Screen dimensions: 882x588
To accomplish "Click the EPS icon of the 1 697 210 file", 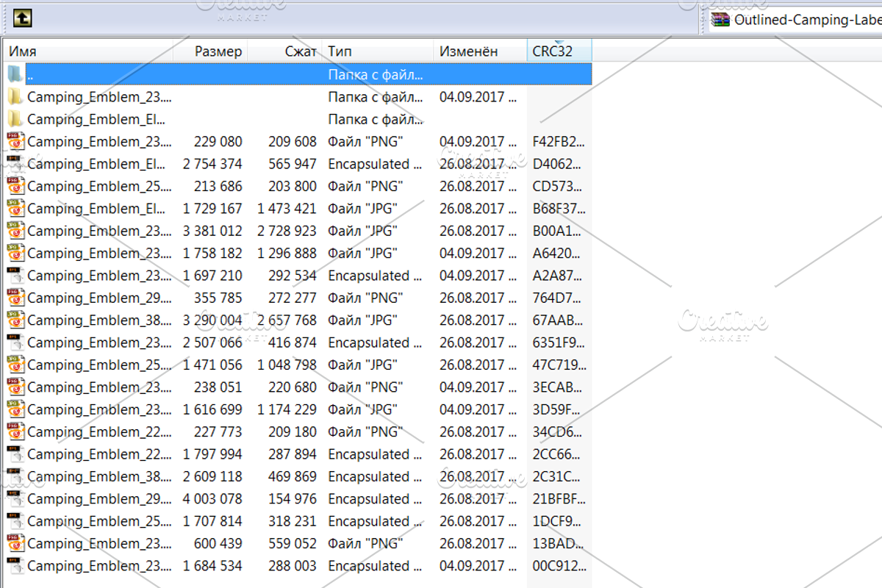I will (15, 276).
